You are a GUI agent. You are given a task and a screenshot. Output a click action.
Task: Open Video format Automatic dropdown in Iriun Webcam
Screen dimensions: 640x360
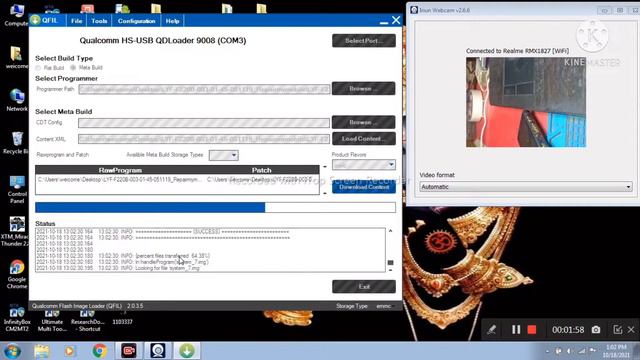pos(526,187)
